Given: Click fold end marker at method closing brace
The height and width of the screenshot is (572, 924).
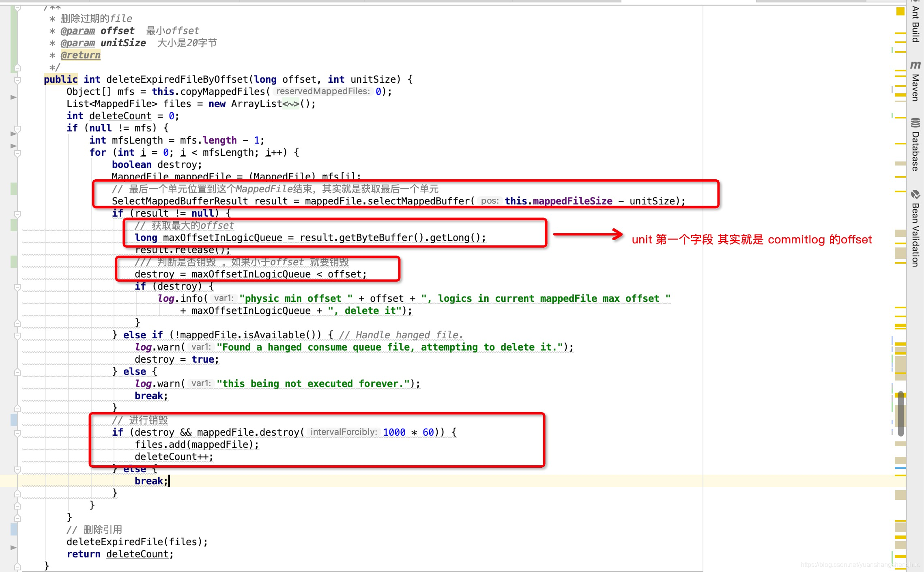Looking at the screenshot, I should click(x=17, y=566).
